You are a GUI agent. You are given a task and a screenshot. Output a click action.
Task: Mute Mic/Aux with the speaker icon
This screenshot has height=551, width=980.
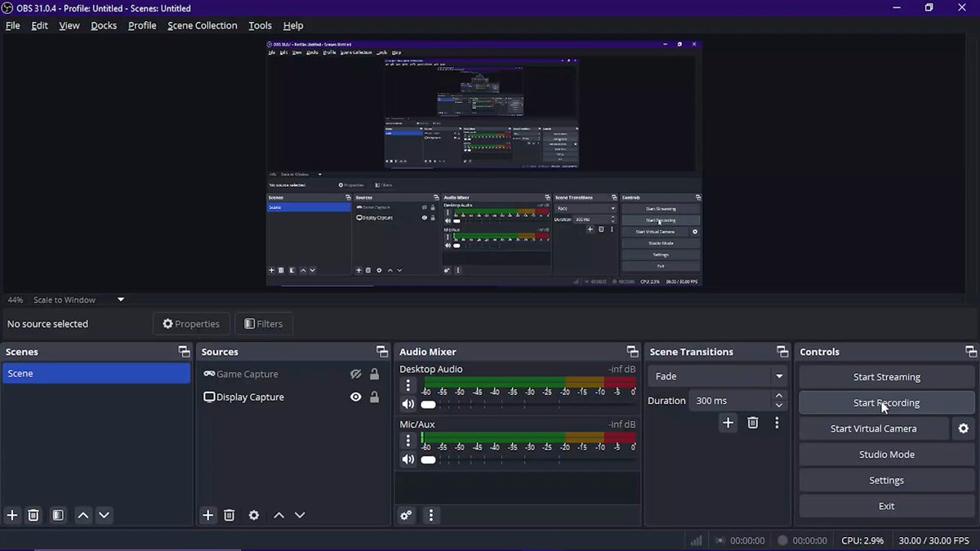click(408, 460)
